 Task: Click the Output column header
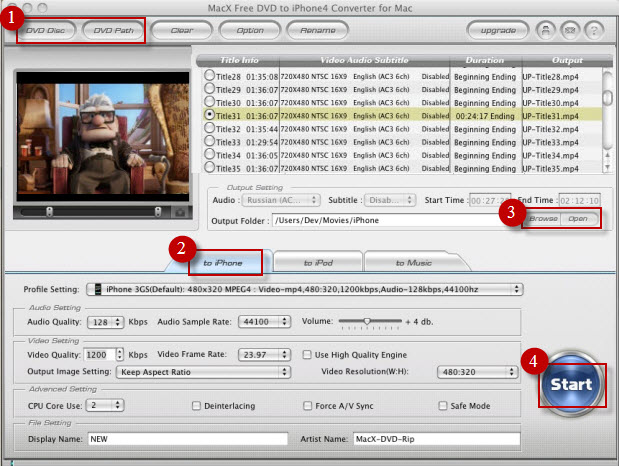(x=567, y=60)
